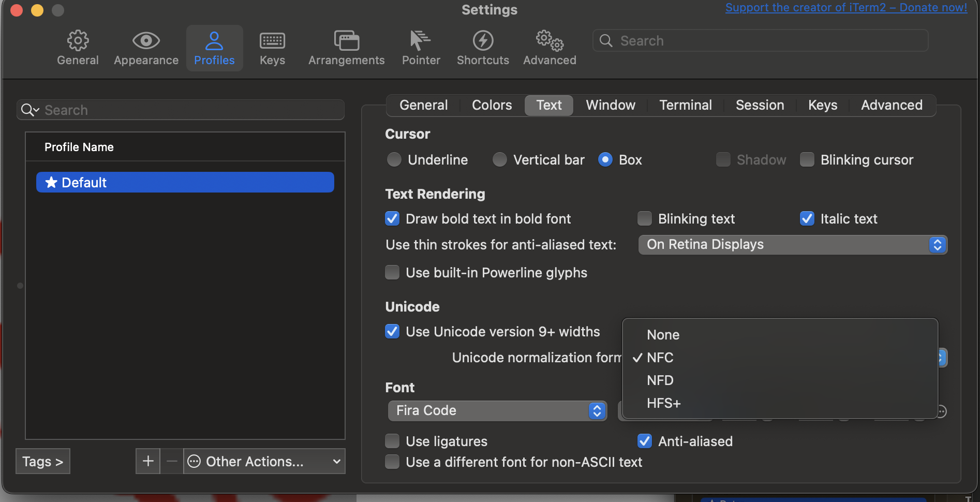The image size is (980, 502).
Task: Choose HFS+ normalization form
Action: point(780,403)
